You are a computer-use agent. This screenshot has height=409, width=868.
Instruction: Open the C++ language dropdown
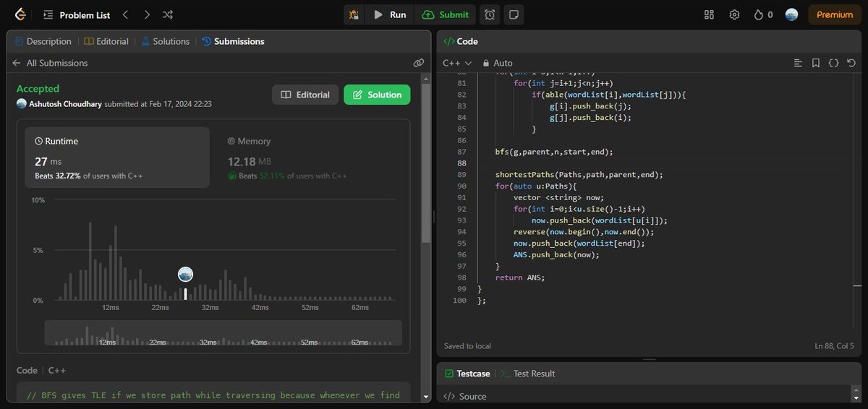point(457,63)
